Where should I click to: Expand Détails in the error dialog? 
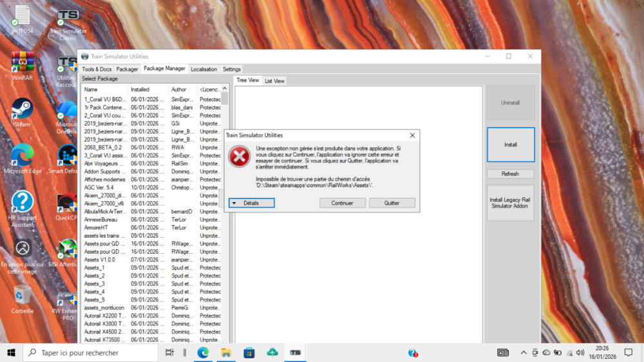coord(251,203)
